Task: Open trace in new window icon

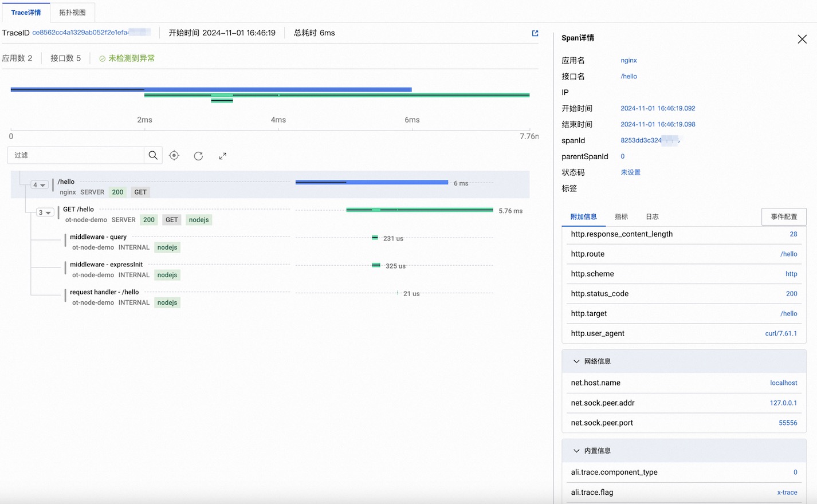Action: pyautogui.click(x=535, y=33)
